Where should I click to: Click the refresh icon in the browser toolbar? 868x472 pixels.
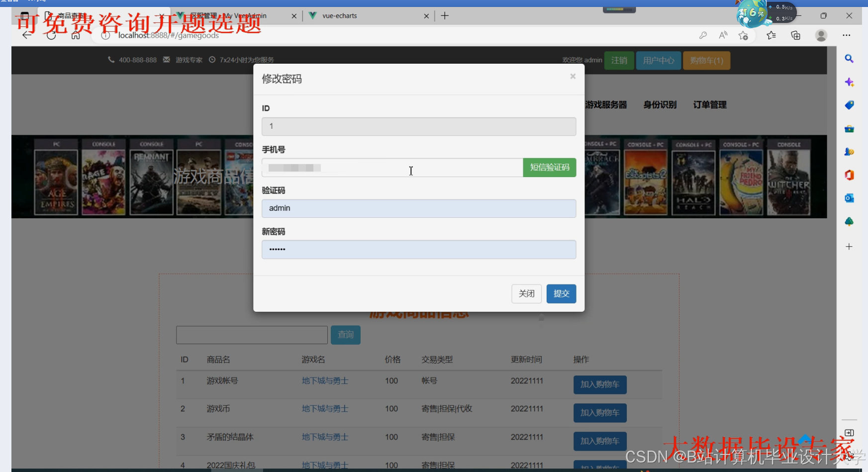(x=51, y=35)
